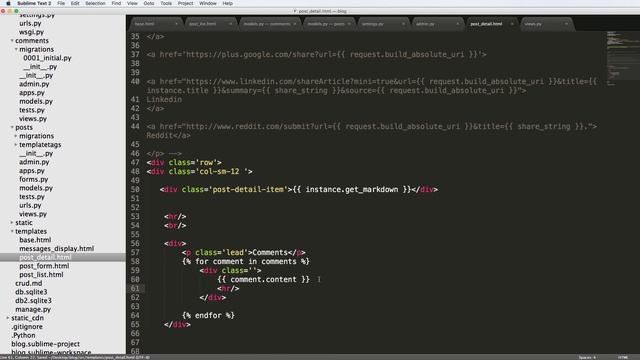Open the Project menu

click(185, 3)
